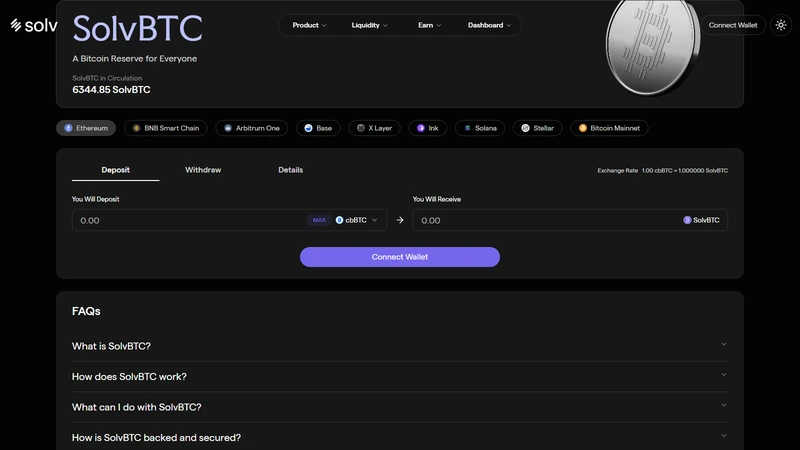Select the X Layer network chip
This screenshot has height=450, width=800.
tap(374, 128)
